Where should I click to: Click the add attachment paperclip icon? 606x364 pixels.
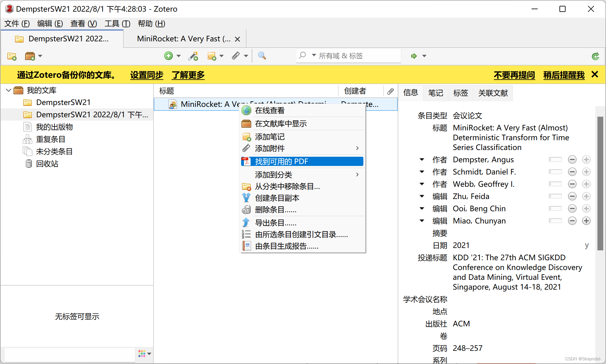(236, 56)
